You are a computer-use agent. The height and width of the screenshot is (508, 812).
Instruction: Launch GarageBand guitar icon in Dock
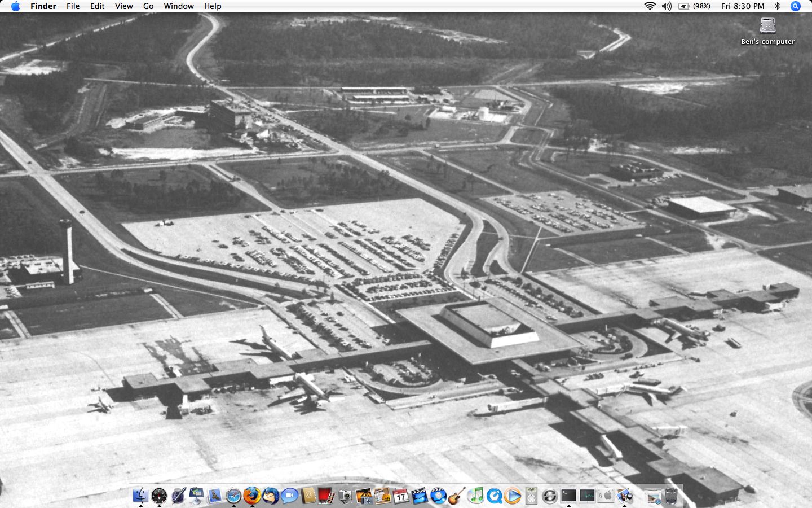(457, 496)
